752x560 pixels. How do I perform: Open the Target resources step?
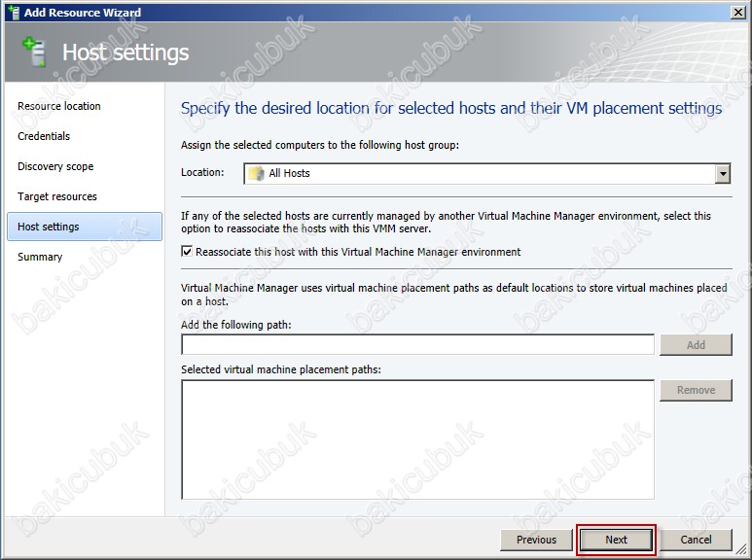click(57, 196)
